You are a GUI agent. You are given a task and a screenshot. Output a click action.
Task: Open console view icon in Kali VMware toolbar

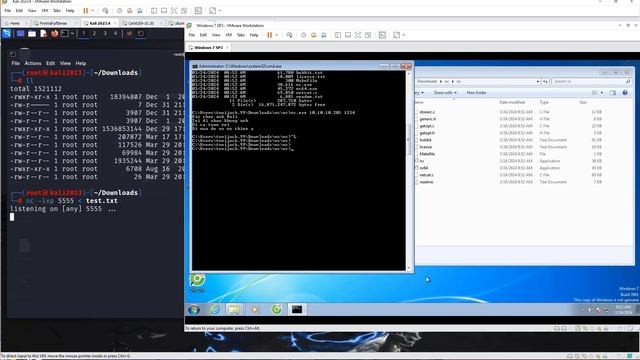(198, 11)
